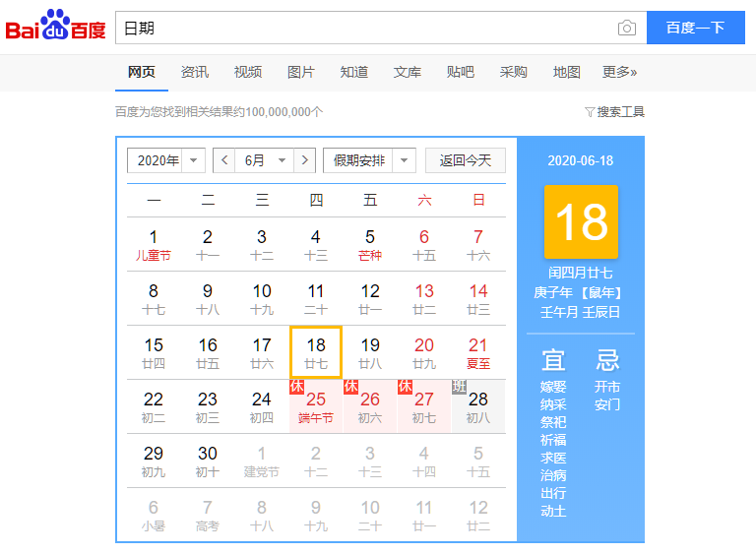Go to next month with right arrow
The image size is (756, 554).
pyautogui.click(x=304, y=160)
